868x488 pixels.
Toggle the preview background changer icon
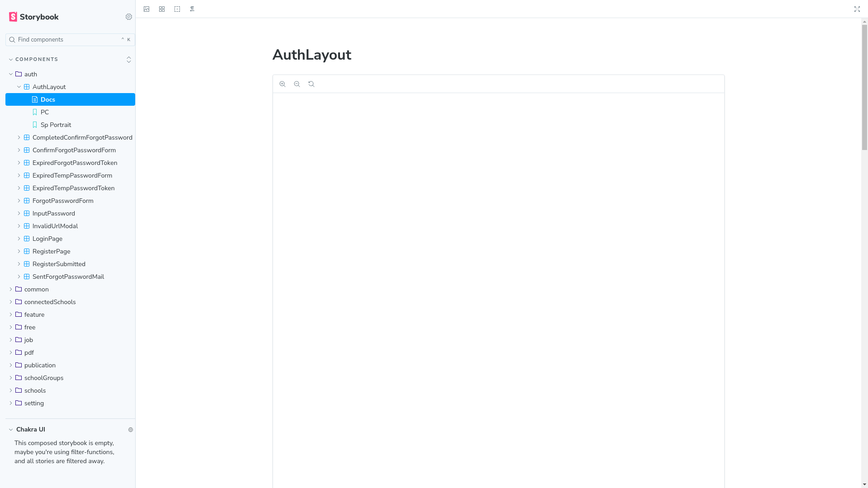pos(146,9)
